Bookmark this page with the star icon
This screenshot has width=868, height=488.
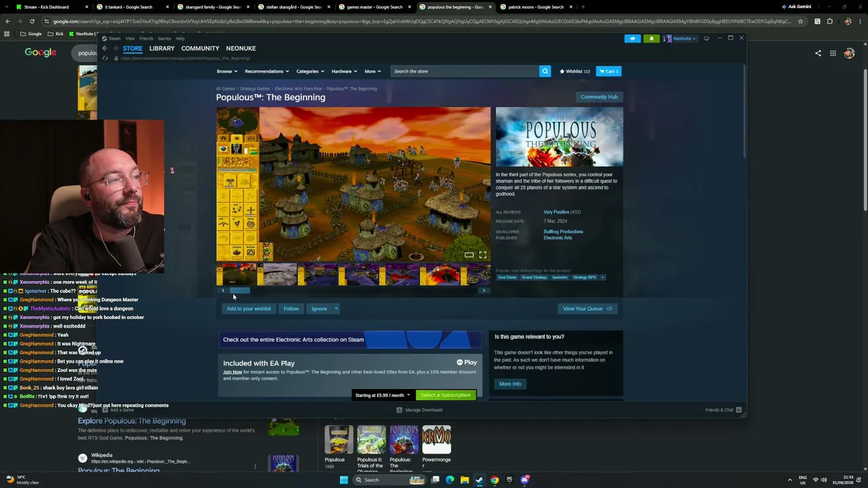[800, 21]
